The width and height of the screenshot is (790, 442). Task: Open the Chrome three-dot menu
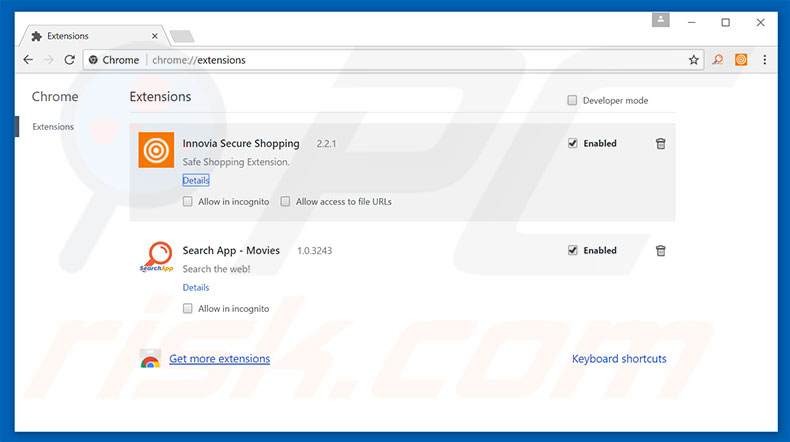click(765, 60)
